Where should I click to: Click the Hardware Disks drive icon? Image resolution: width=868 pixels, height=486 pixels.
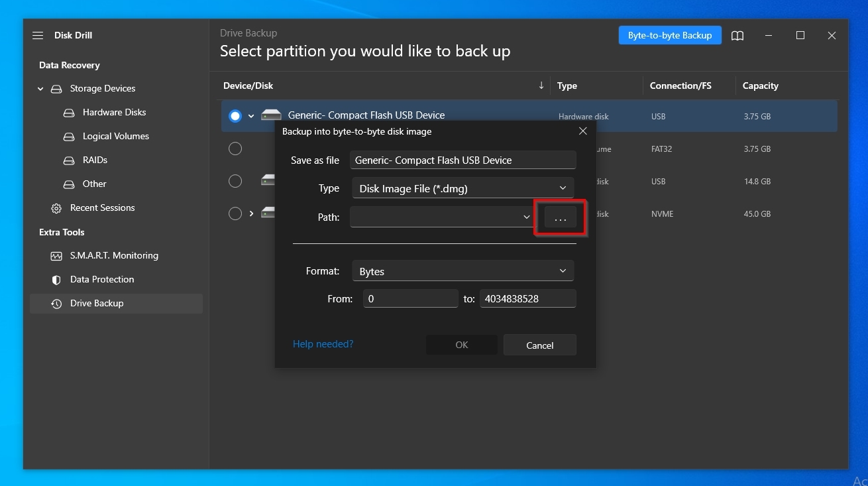coord(69,113)
